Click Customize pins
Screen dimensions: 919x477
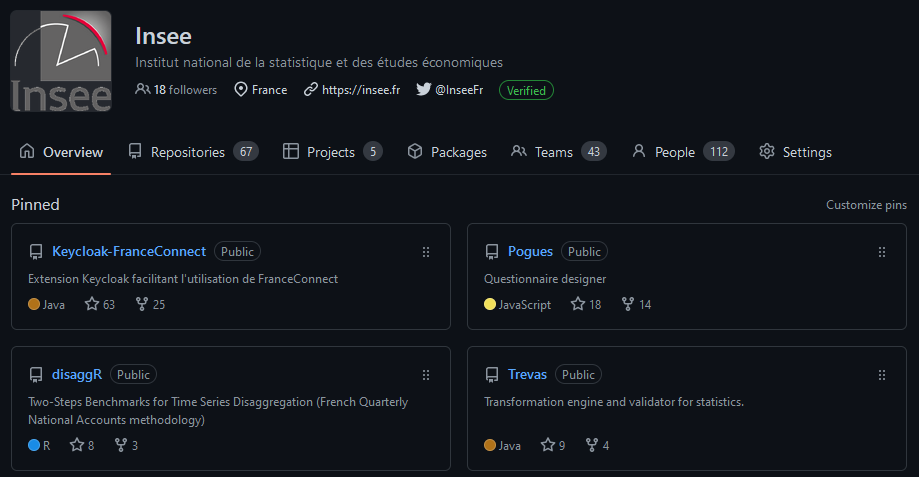866,205
